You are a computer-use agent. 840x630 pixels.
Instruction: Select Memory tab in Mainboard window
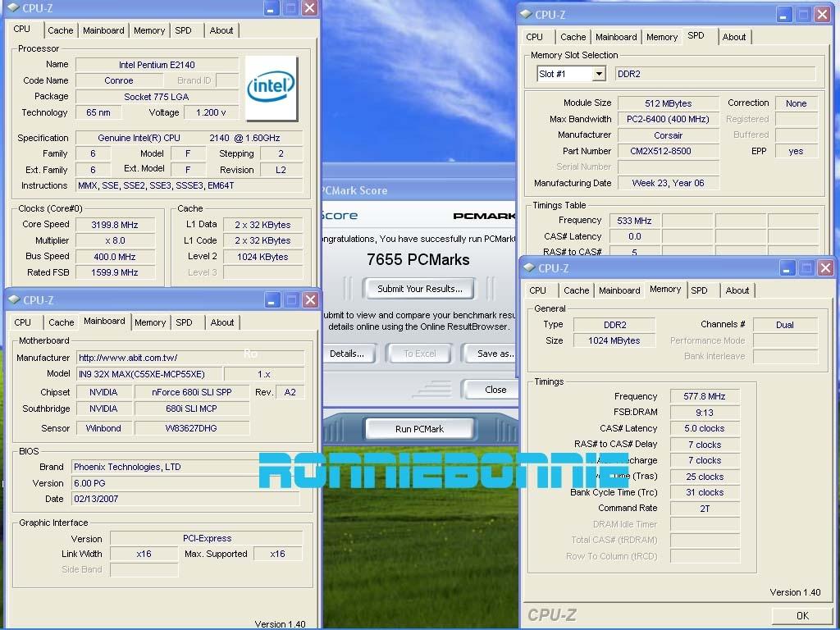[x=150, y=322]
